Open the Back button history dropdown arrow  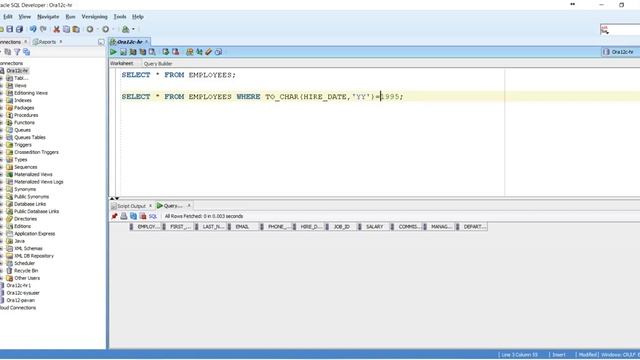tap(98, 29)
